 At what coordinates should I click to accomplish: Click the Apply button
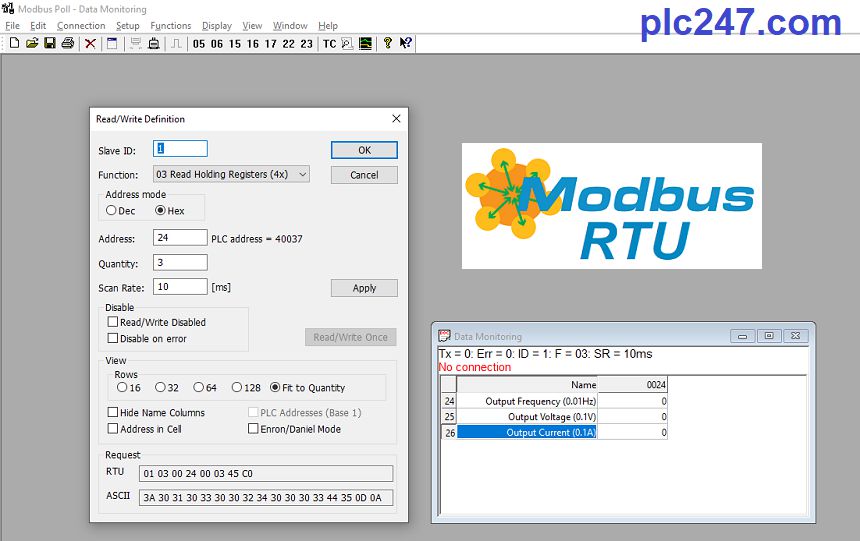tap(364, 288)
